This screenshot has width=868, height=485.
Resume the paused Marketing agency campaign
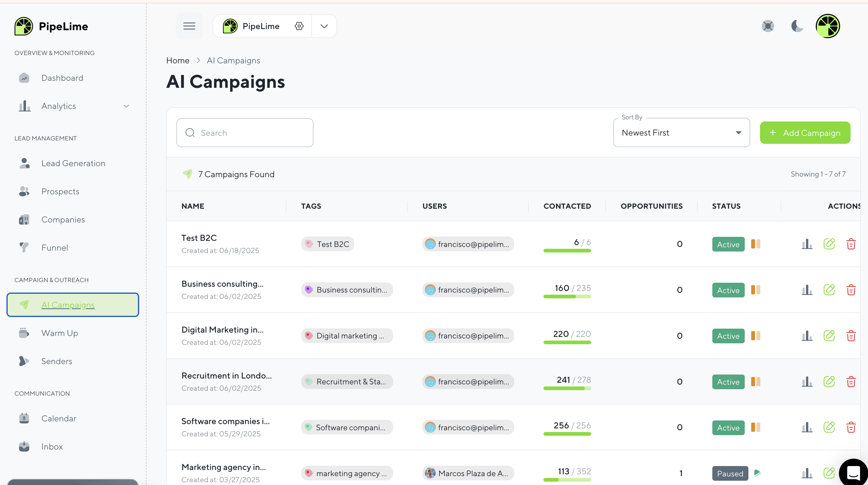[x=757, y=473]
